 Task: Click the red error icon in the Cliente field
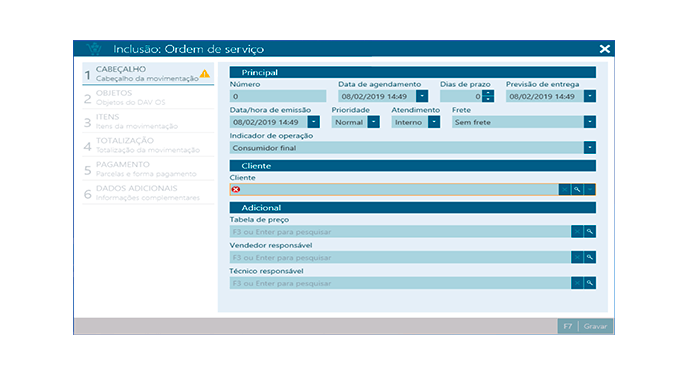[x=236, y=189]
